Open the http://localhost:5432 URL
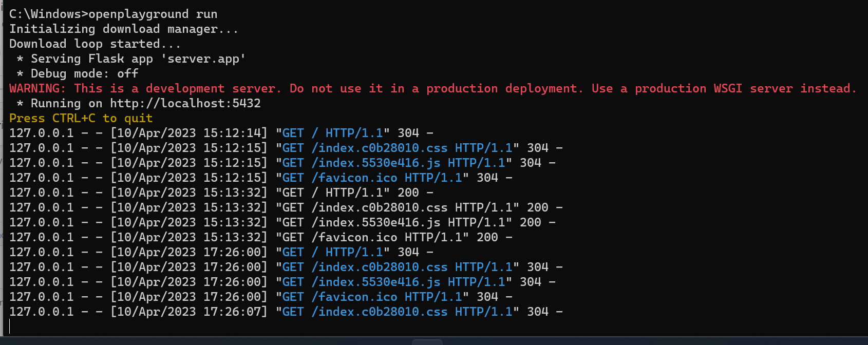Screen dimensions: 868x345 tap(185, 103)
